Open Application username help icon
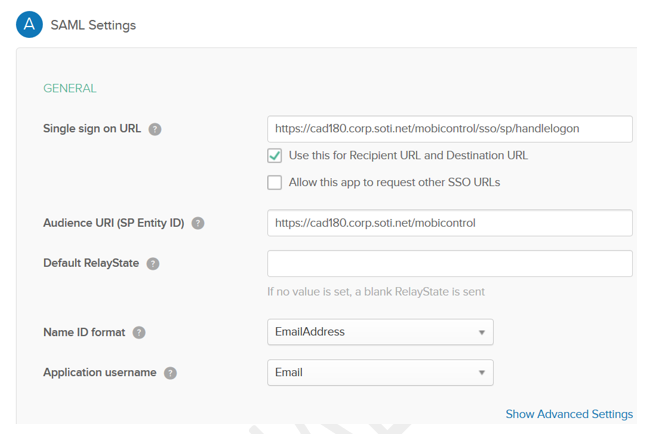Image resolution: width=656 pixels, height=434 pixels. coord(170,373)
